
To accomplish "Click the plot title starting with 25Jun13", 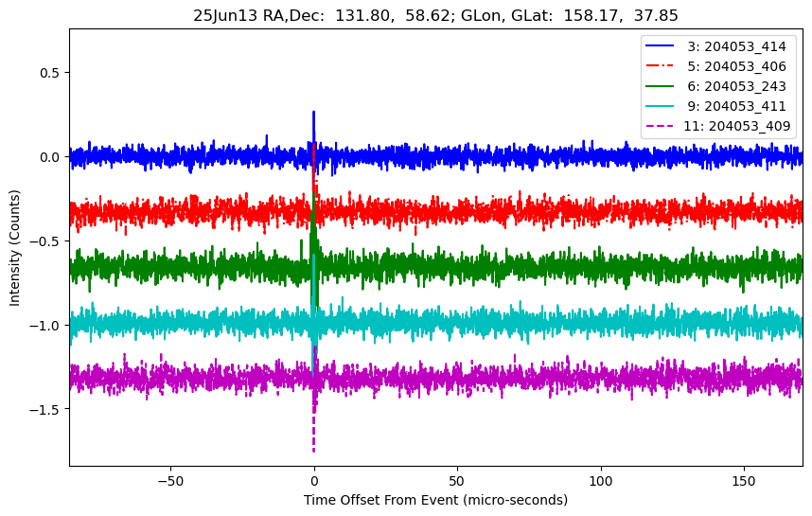I will (435, 15).
